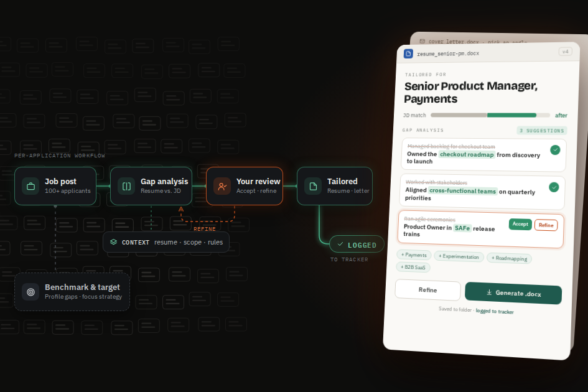Click the briefcase icon on Job post node
Screen dimensions: 588x392
point(30,186)
